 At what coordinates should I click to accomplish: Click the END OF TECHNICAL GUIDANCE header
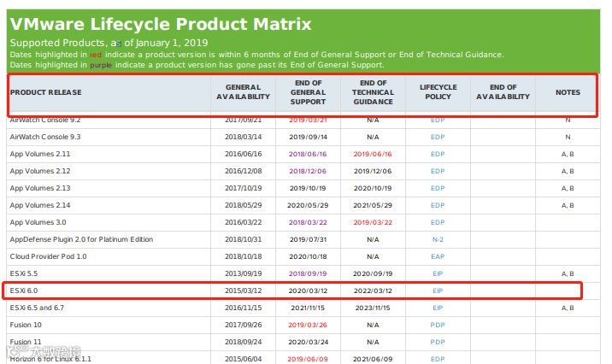374,92
